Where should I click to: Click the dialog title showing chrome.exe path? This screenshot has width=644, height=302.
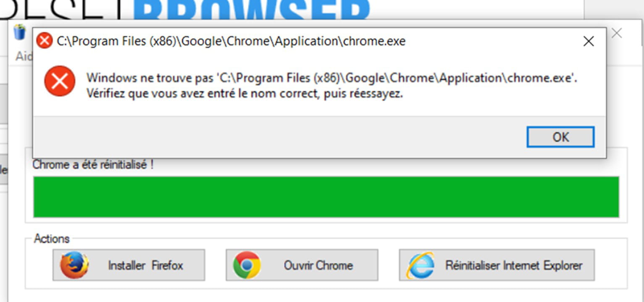[231, 41]
